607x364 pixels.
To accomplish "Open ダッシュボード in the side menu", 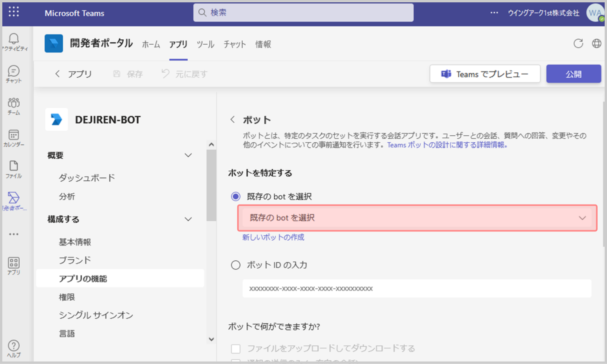I will pos(87,178).
